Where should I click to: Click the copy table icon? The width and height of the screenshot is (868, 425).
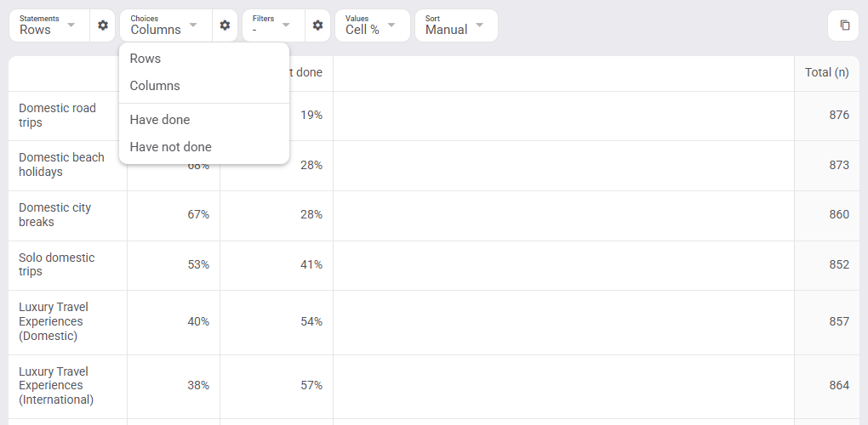point(844,25)
